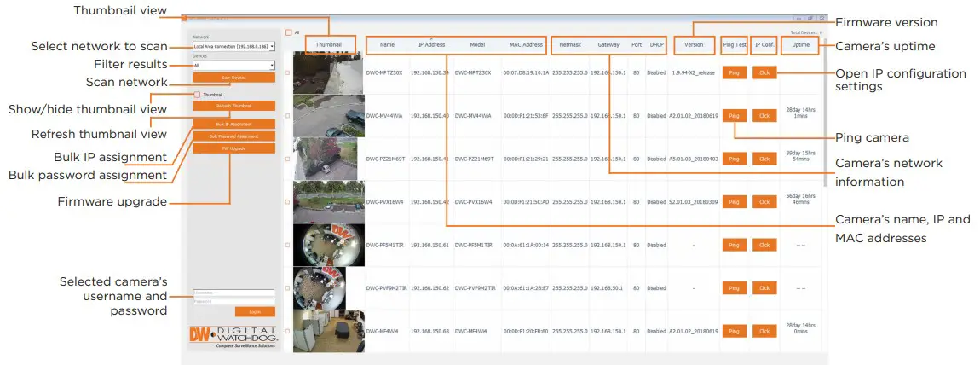Click the DWC-PF5M1TIR fisheye thumbnail
The width and height of the screenshot is (980, 365).
click(329, 245)
